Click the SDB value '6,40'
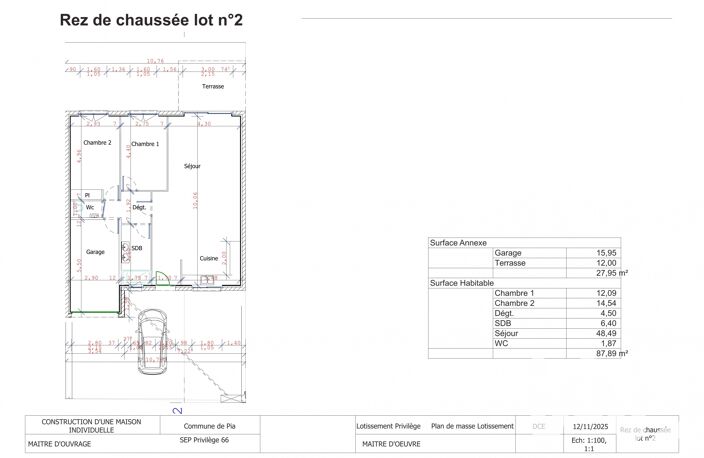The width and height of the screenshot is (704, 458). tap(608, 323)
